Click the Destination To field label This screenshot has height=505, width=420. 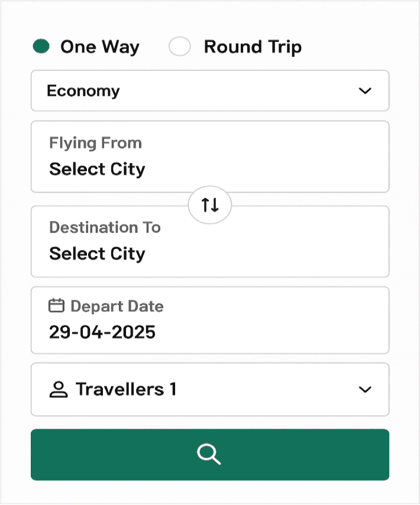coord(105,227)
